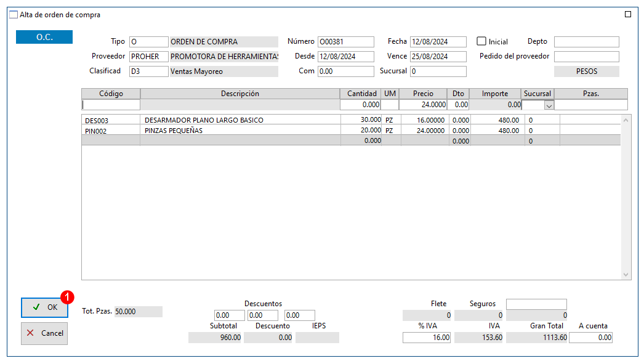The image size is (644, 361).
Task: Click the Descuento total value 0.00
Action: (x=268, y=338)
